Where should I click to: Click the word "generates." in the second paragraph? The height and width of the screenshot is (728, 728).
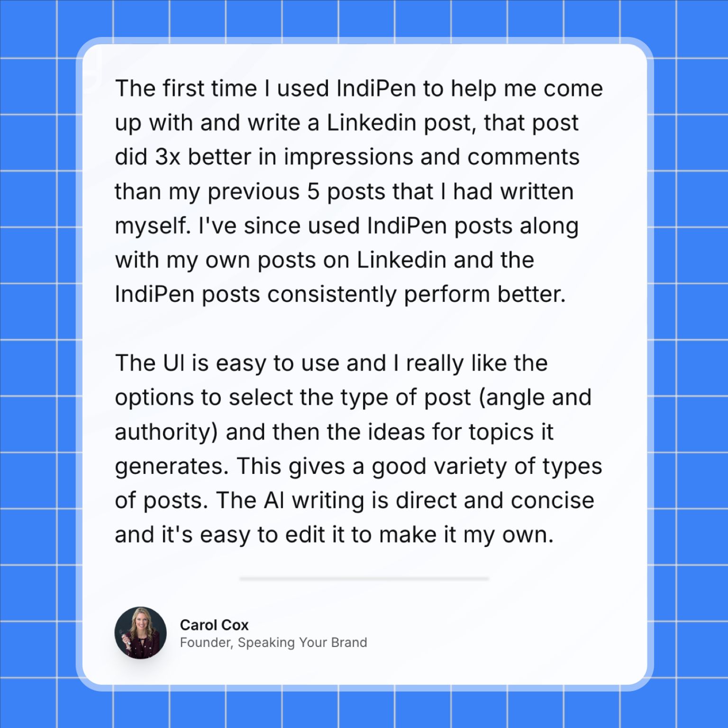(x=172, y=467)
